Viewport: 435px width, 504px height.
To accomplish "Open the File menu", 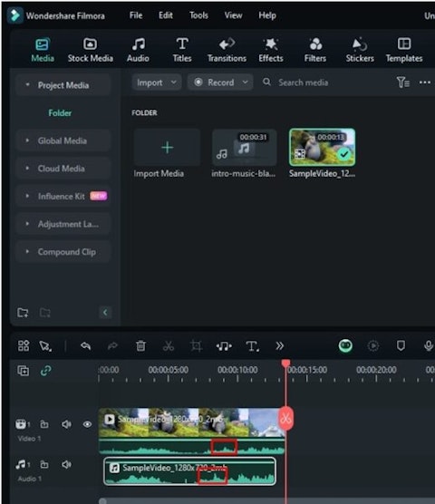I will point(136,15).
